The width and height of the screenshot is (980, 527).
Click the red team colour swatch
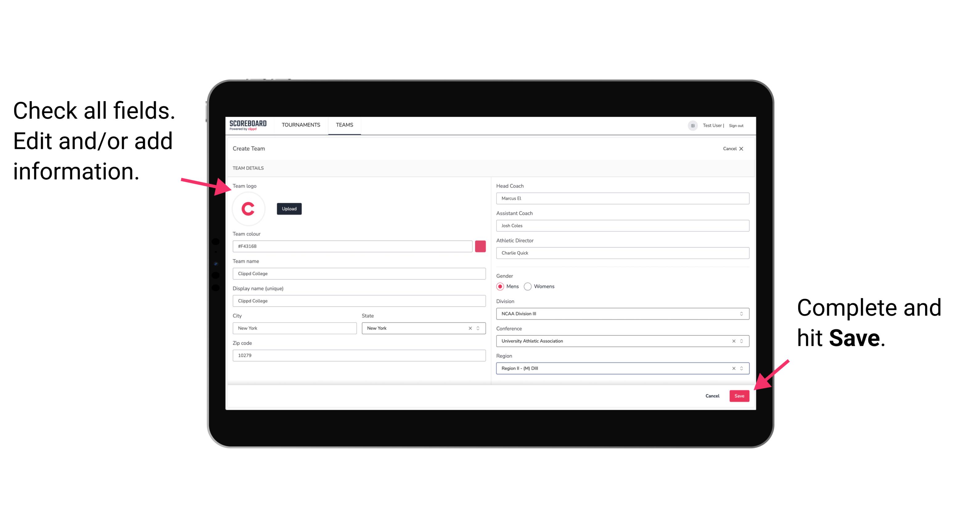(x=480, y=246)
